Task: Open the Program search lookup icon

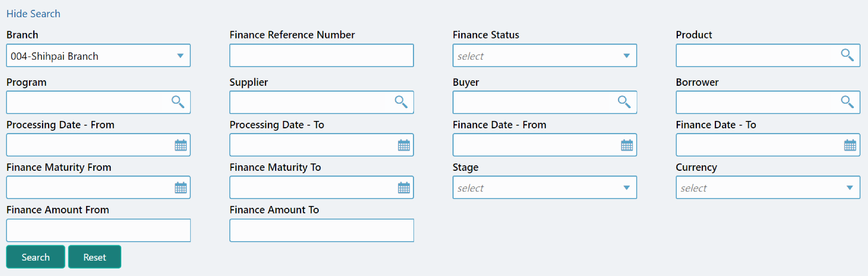Action: click(x=178, y=102)
